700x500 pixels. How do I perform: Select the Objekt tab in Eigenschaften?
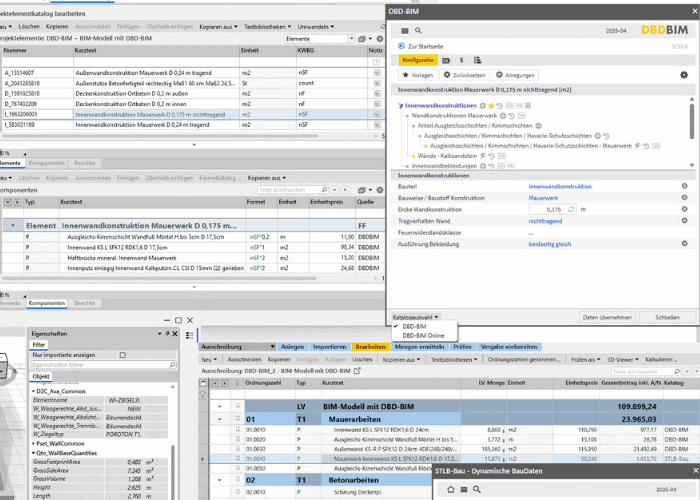pyautogui.click(x=41, y=376)
